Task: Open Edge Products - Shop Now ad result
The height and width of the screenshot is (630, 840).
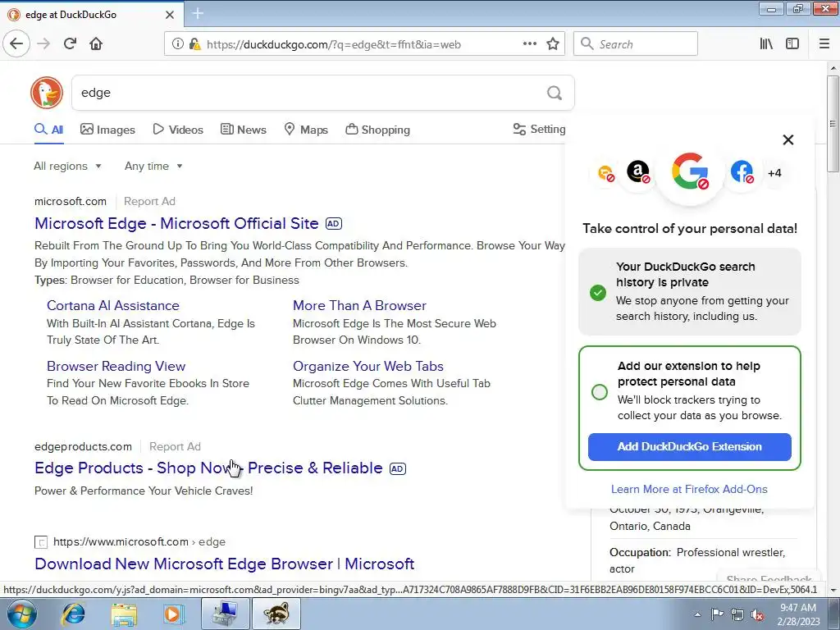Action: (208, 468)
